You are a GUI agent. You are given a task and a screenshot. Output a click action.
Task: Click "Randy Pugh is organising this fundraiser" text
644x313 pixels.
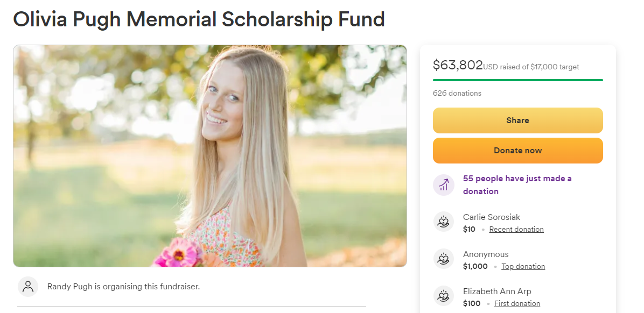pyautogui.click(x=123, y=287)
